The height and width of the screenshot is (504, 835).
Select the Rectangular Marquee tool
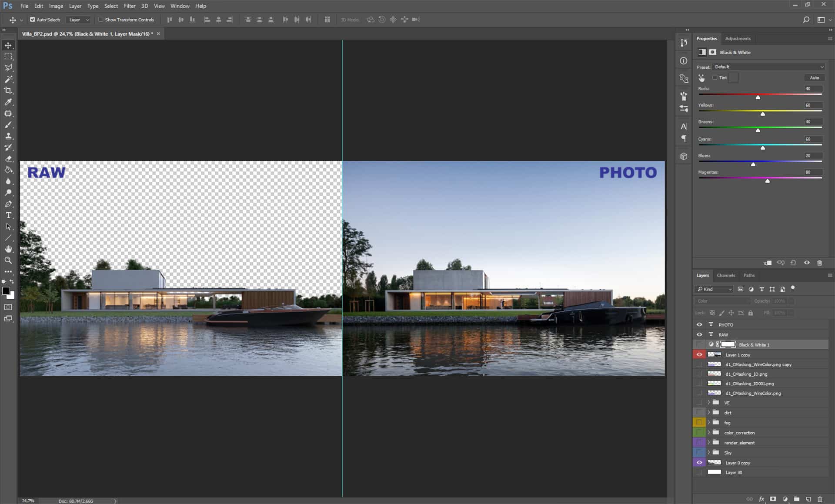click(8, 57)
